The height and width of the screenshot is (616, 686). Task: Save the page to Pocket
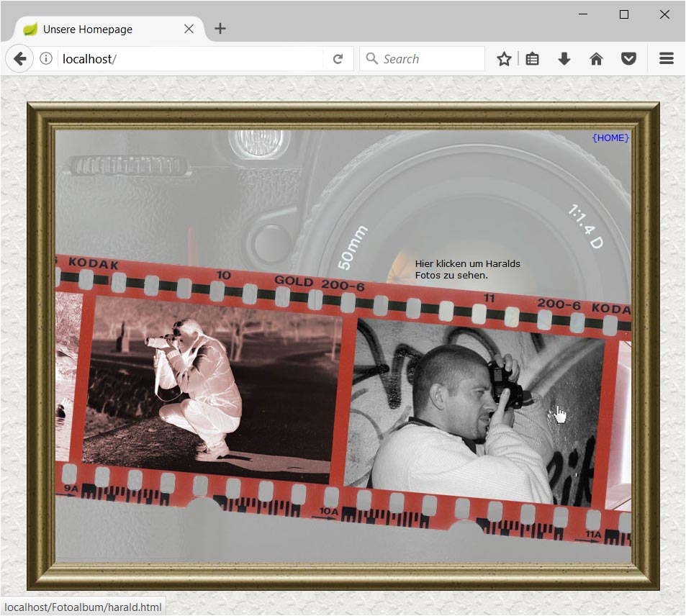tap(628, 59)
